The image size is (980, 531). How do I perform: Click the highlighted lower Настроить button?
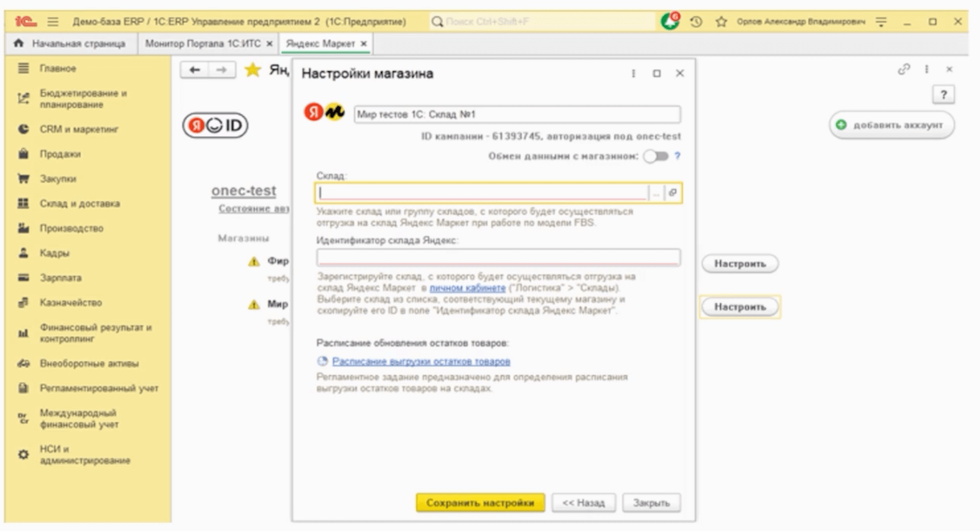tap(740, 307)
